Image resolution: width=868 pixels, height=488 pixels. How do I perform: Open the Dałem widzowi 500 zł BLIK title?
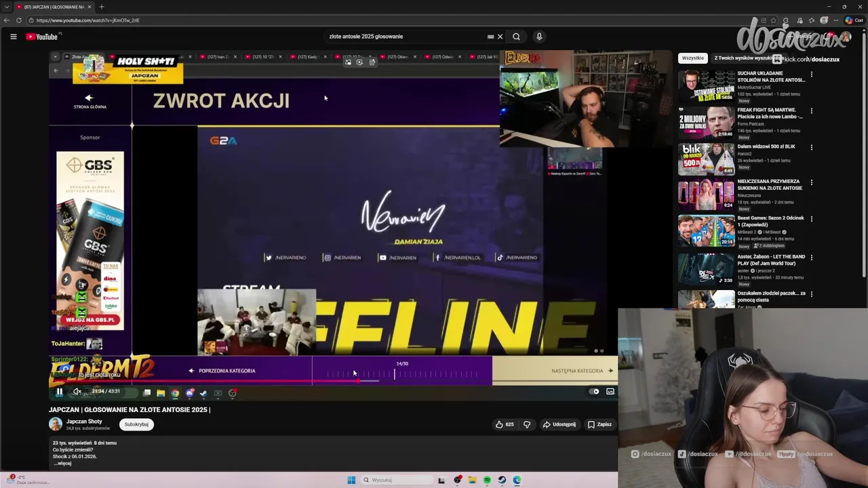click(x=766, y=146)
